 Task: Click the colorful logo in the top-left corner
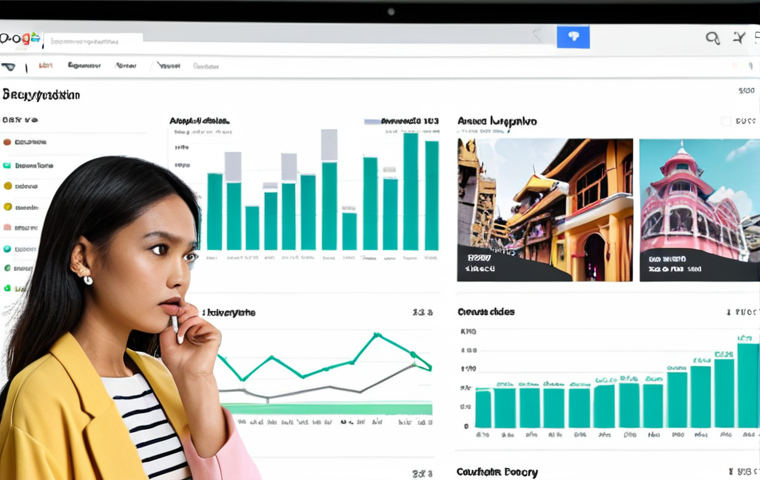(x=20, y=39)
